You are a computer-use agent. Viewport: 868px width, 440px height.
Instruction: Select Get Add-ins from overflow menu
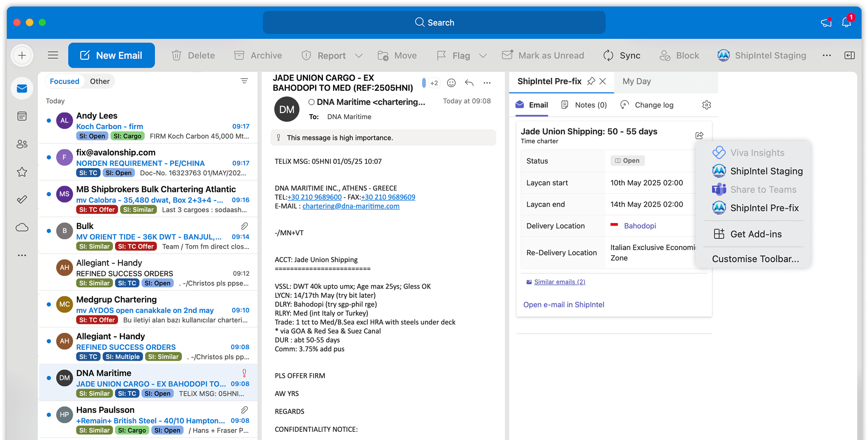pyautogui.click(x=755, y=234)
